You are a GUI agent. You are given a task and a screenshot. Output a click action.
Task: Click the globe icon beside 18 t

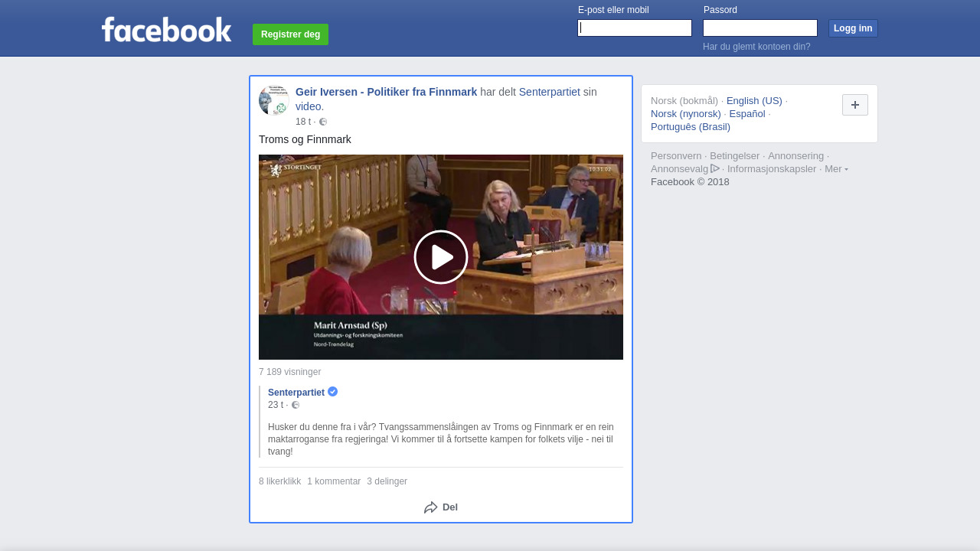point(323,122)
